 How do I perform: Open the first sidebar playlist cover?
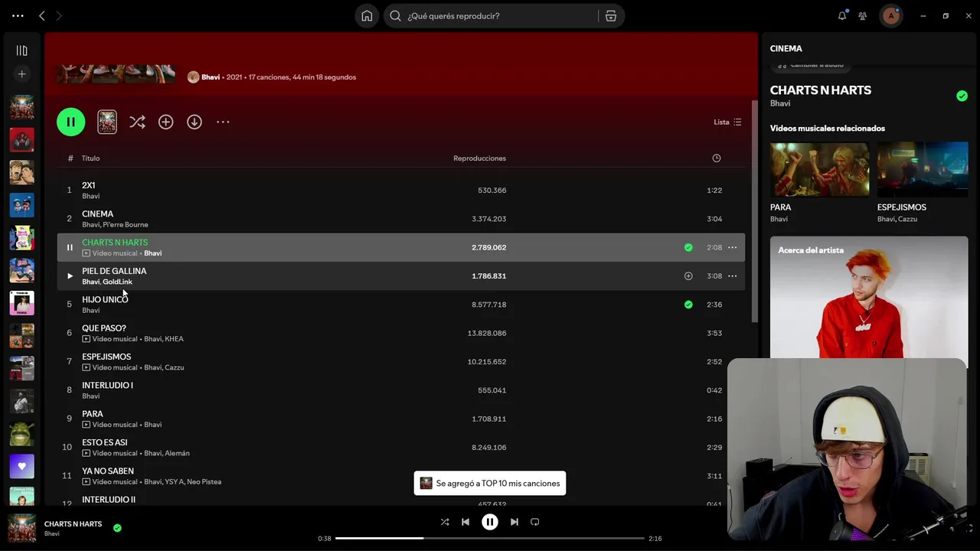click(x=21, y=107)
